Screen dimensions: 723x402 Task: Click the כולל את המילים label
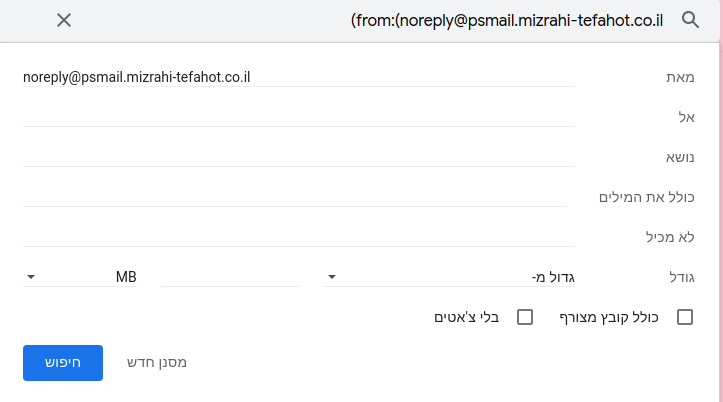coord(646,197)
